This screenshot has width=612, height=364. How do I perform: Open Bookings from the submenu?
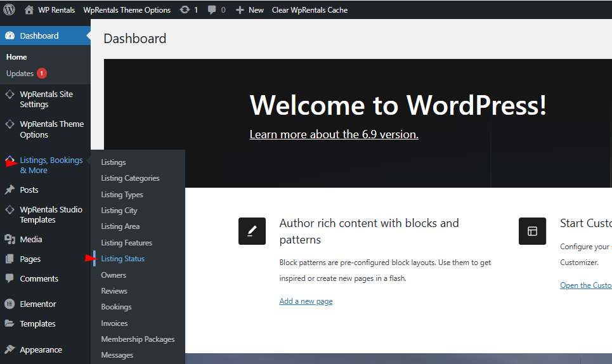click(116, 307)
